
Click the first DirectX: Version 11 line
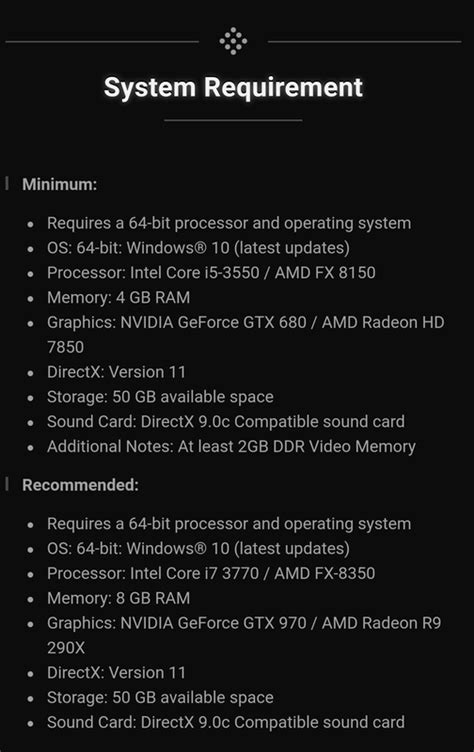coord(116,372)
